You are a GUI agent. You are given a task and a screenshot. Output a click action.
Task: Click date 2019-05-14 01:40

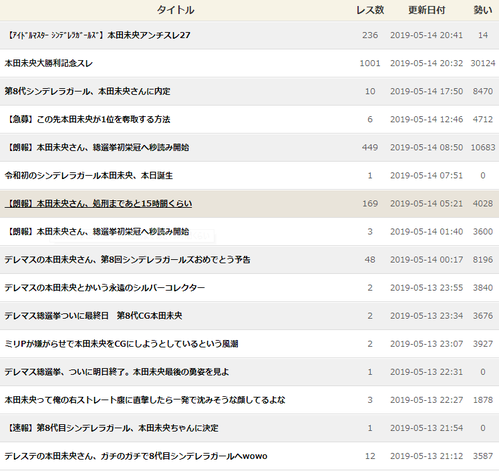[427, 231]
